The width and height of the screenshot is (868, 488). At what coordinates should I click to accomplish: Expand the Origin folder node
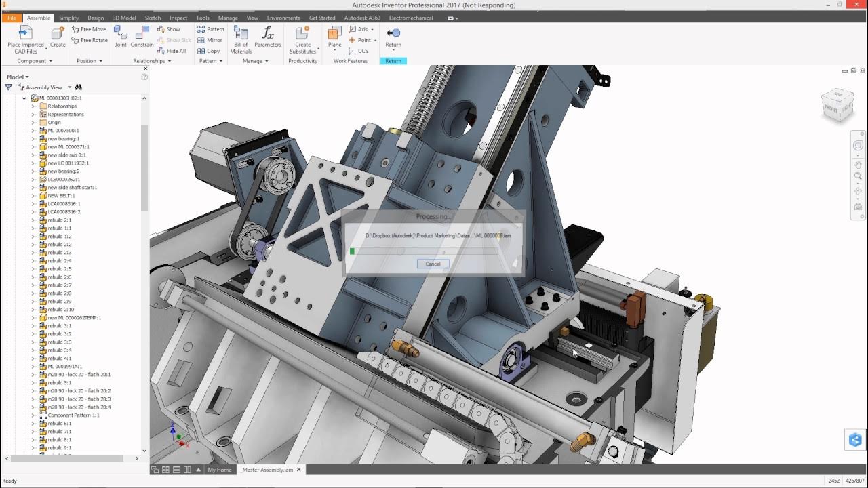33,123
